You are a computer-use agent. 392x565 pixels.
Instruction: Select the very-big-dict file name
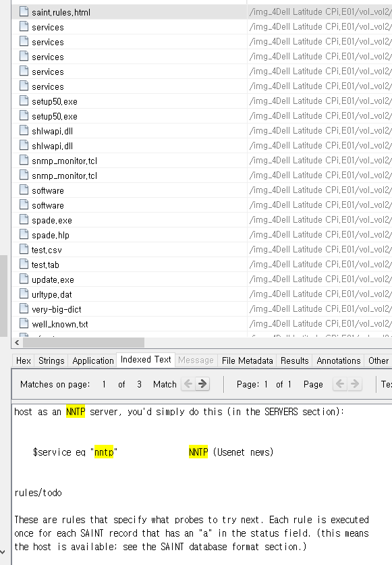[x=57, y=310]
